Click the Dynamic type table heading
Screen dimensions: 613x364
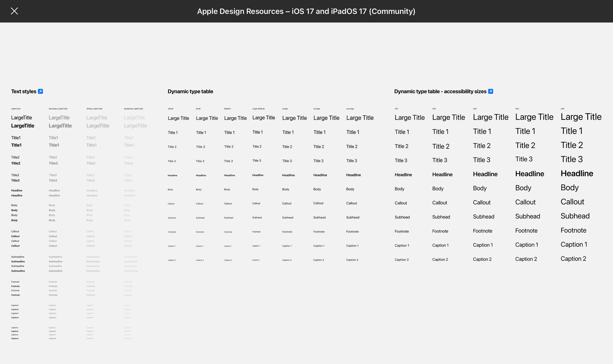pos(190,92)
